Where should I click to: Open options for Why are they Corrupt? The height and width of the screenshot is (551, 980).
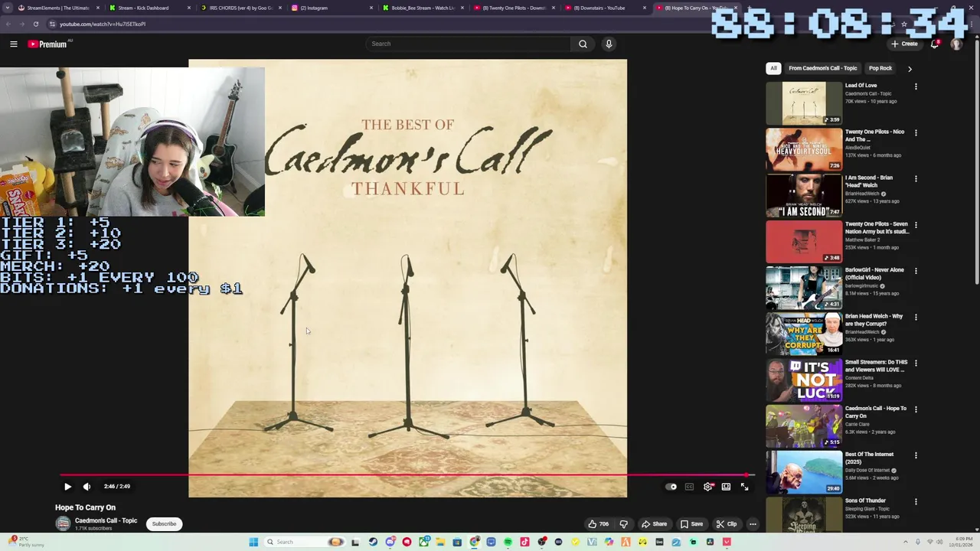point(916,317)
